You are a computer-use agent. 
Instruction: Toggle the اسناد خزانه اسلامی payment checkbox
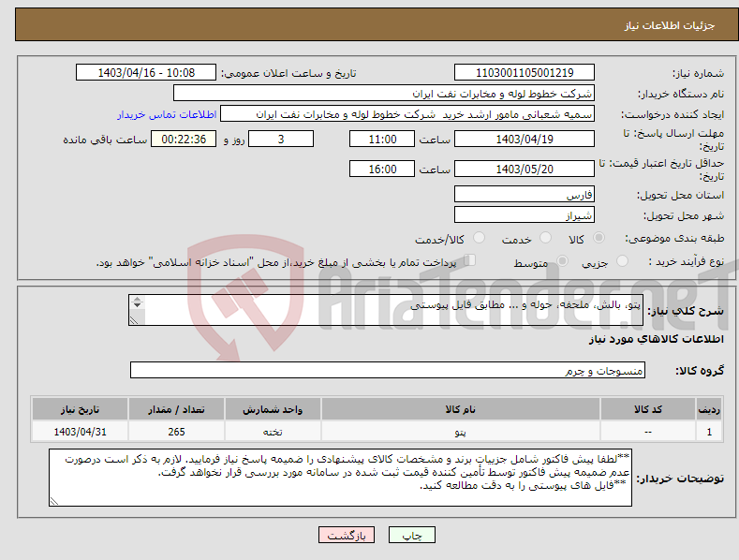[x=469, y=260]
